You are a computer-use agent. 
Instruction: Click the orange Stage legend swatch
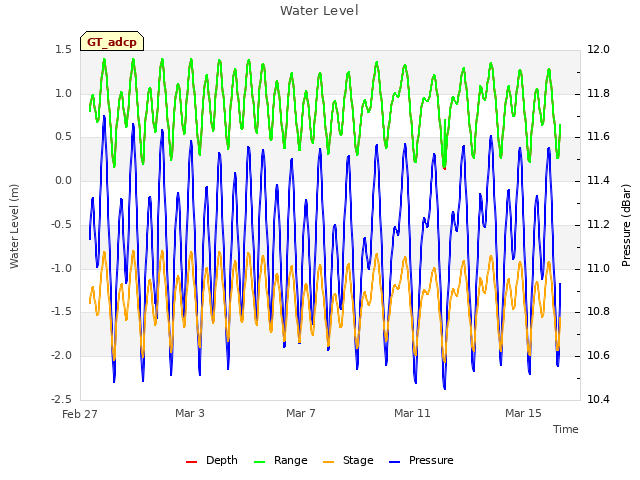pos(329,462)
